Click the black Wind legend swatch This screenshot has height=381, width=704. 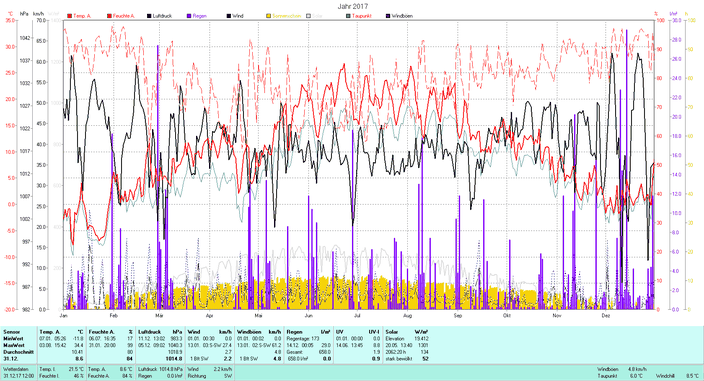pos(229,16)
